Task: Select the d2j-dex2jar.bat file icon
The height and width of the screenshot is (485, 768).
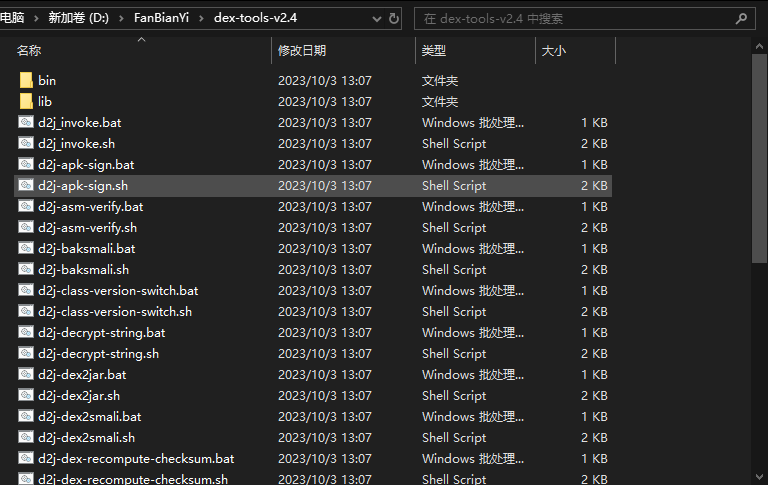Action: click(26, 374)
